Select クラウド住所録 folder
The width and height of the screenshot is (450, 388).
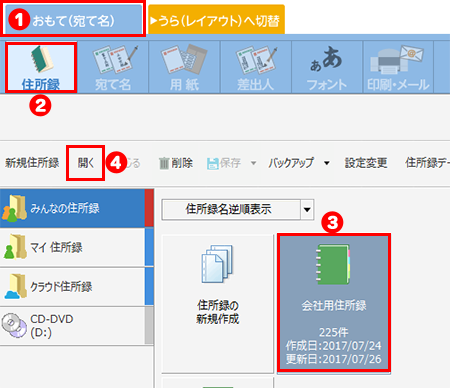(x=77, y=287)
